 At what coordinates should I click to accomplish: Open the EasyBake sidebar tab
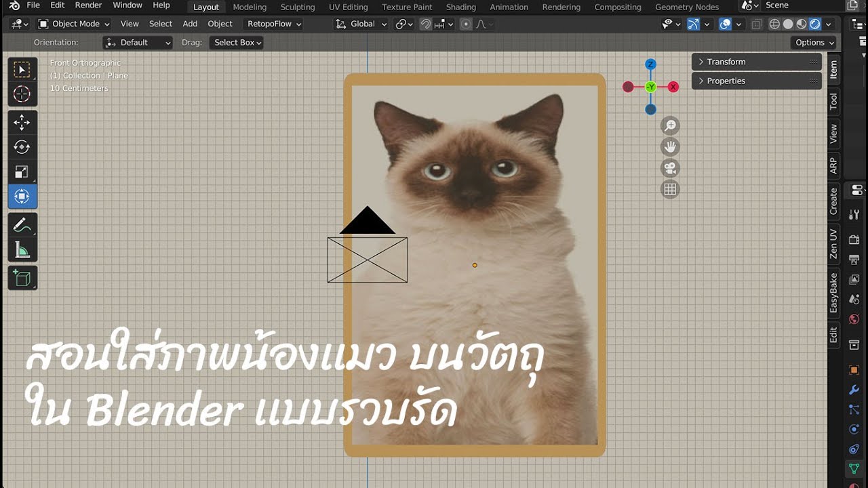(x=833, y=293)
